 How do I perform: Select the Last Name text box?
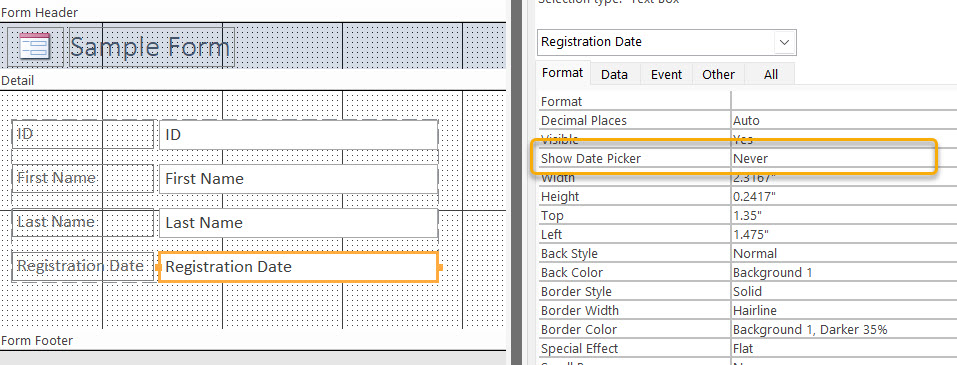[298, 223]
